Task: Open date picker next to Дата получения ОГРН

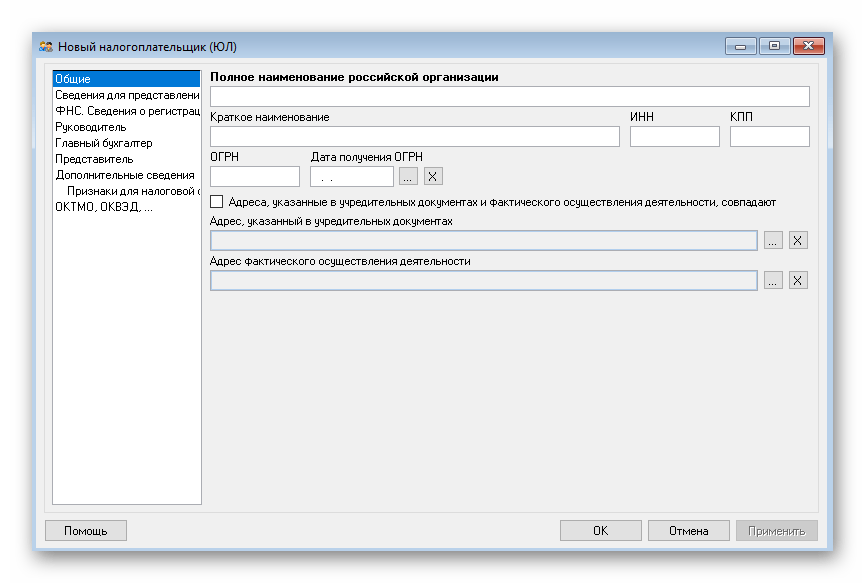Action: click(x=408, y=176)
